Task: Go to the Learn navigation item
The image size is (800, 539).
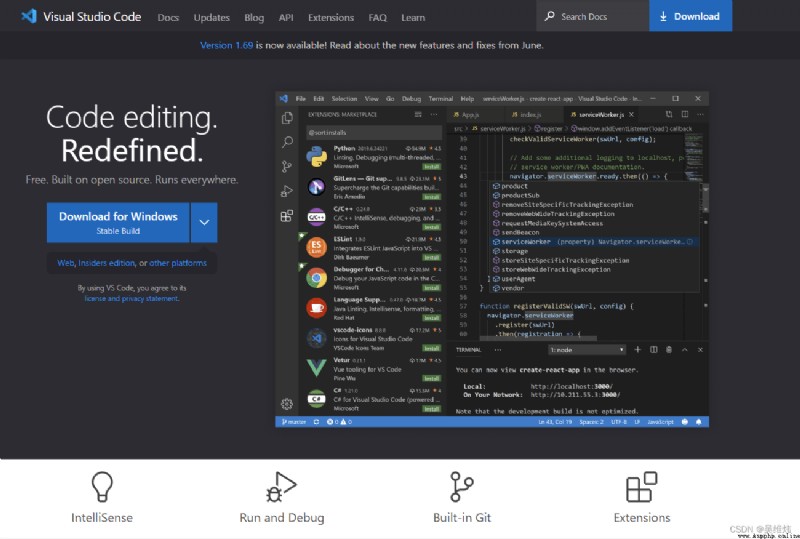Action: [413, 17]
